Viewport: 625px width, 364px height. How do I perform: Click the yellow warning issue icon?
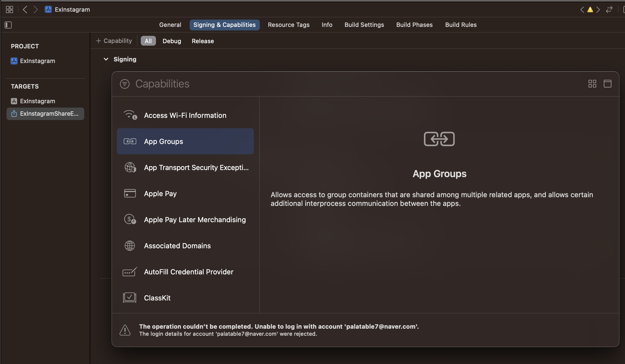click(x=590, y=10)
